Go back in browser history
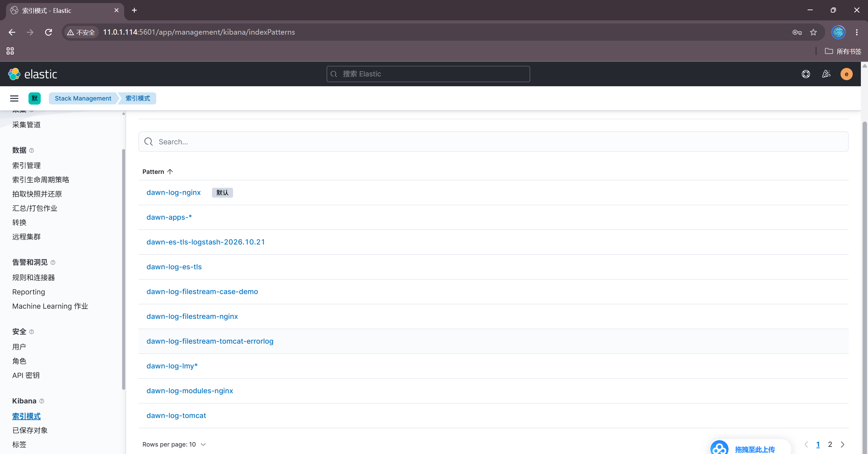 12,32
